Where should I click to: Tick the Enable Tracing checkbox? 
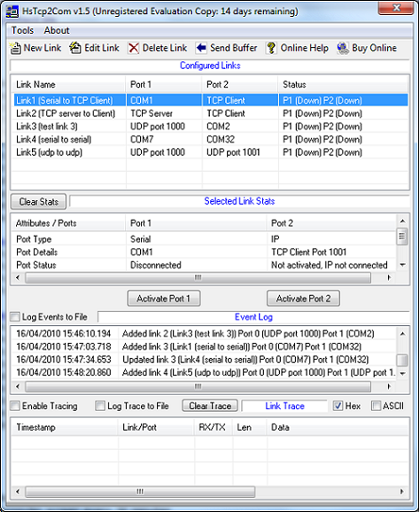coord(15,406)
